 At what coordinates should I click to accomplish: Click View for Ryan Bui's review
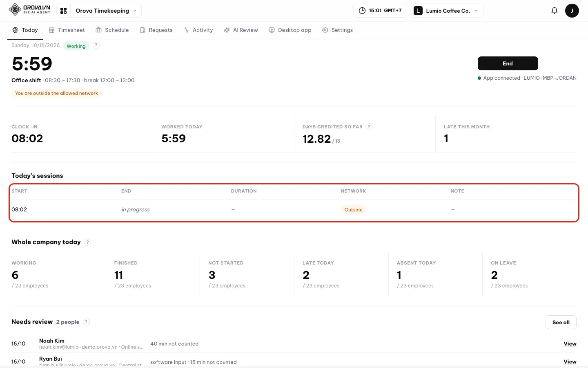[570, 362]
